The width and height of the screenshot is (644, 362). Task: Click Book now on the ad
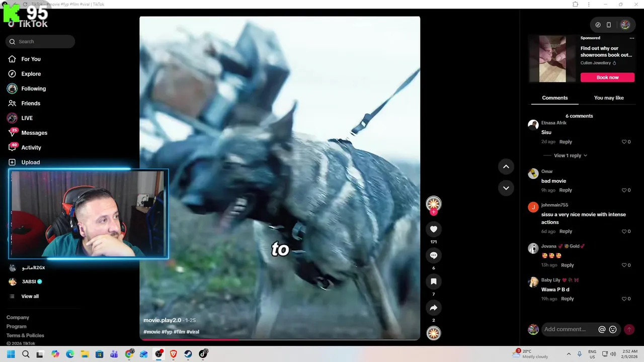point(607,77)
